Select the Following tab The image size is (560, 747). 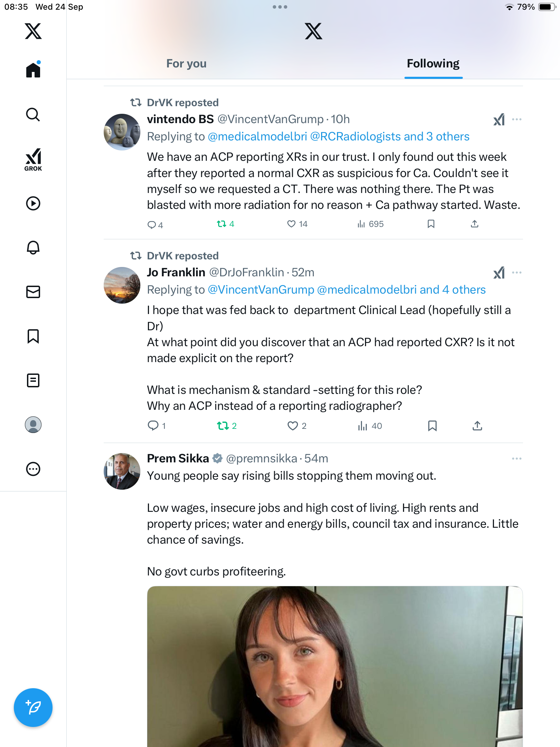tap(433, 64)
